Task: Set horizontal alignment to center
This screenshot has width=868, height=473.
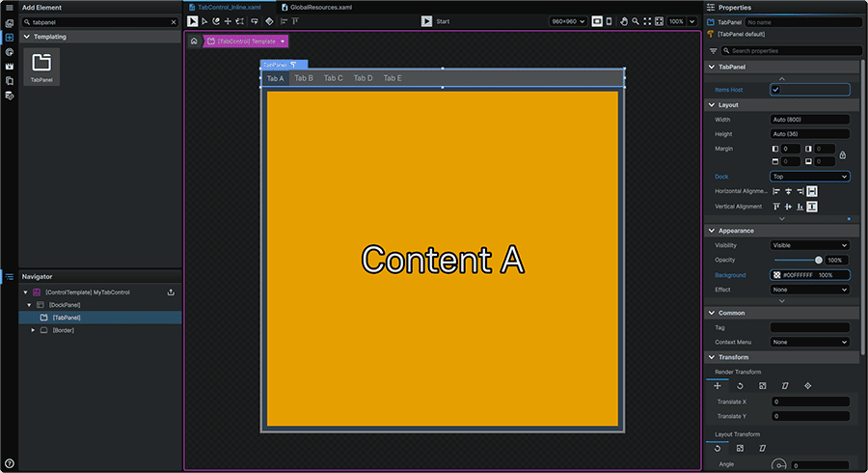Action: point(788,191)
